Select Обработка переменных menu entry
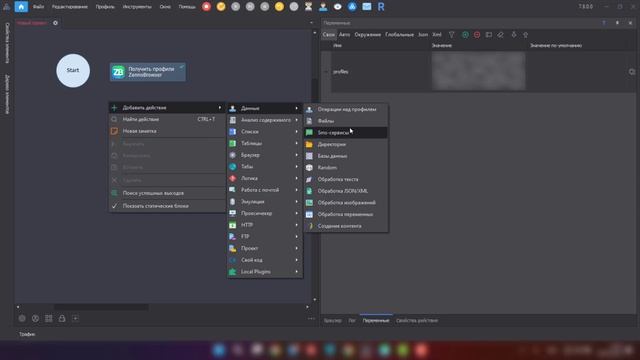This screenshot has height=360, width=640. coord(346,214)
